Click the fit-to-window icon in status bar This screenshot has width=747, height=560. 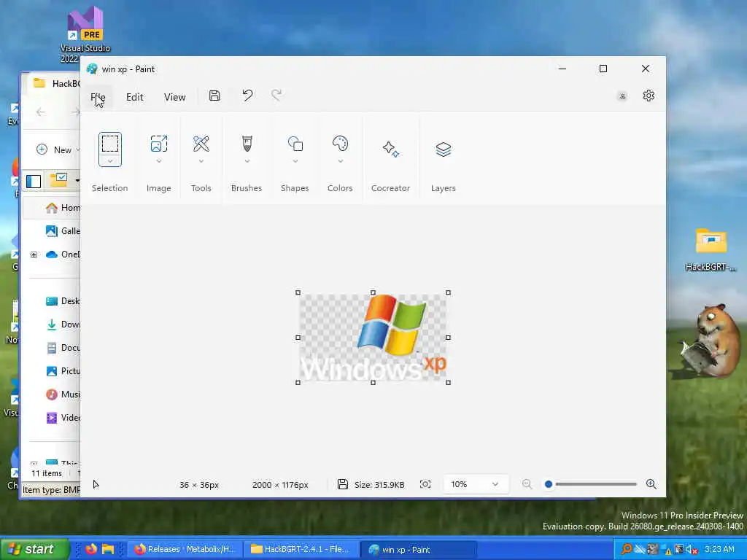point(425,484)
